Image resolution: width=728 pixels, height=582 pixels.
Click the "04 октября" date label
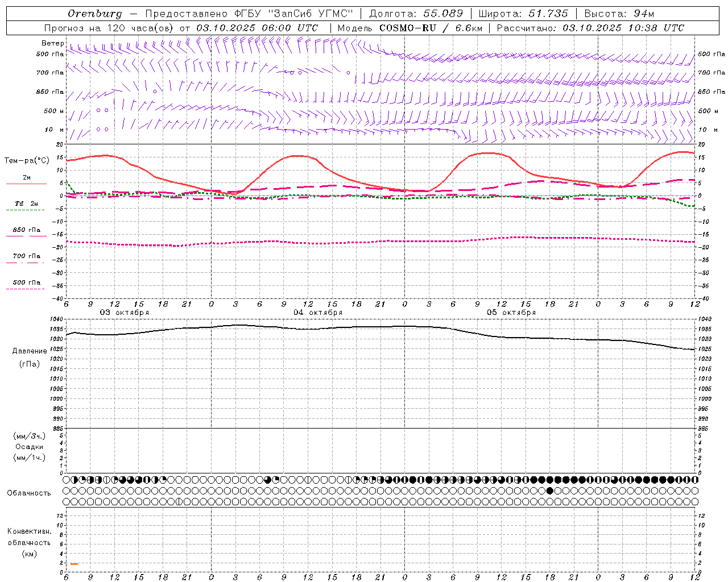pos(318,313)
